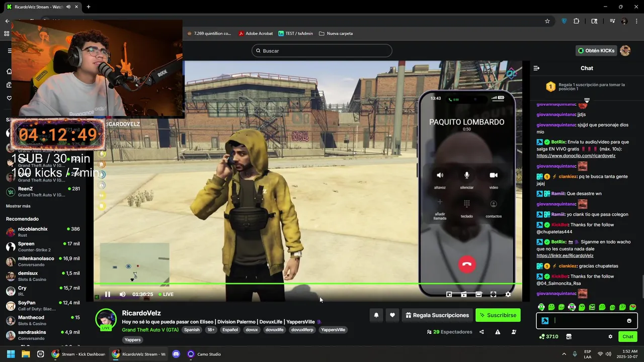This screenshot has width=644, height=362.
Task: Open Nueva carpeta bookmarks folder
Action: point(336,34)
